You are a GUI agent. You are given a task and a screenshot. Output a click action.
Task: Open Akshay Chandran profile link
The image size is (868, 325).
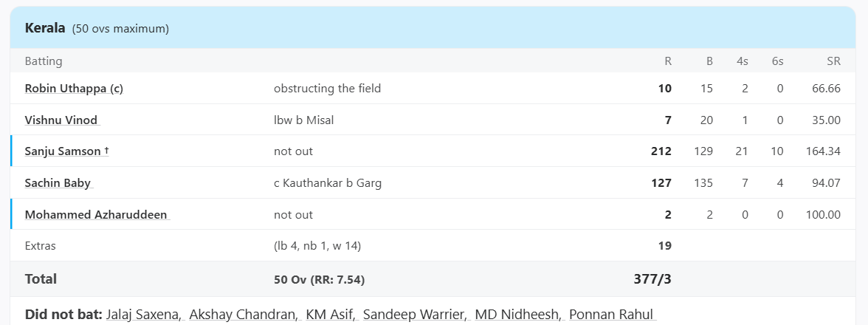(243, 315)
